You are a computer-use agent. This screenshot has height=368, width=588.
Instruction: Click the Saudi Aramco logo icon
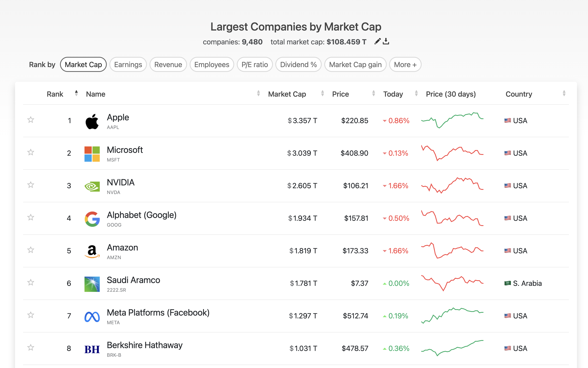pyautogui.click(x=92, y=284)
